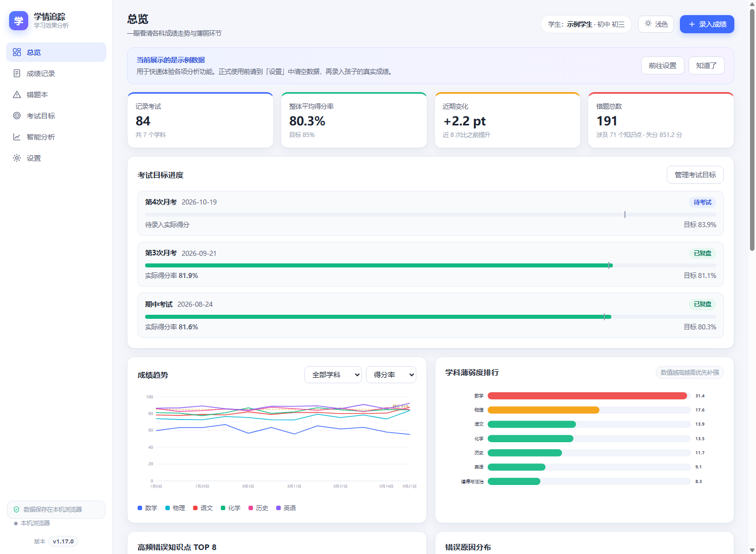This screenshot has width=756, height=554.
Task: Open 成绩记录 document icon in sidebar
Action: click(x=17, y=74)
